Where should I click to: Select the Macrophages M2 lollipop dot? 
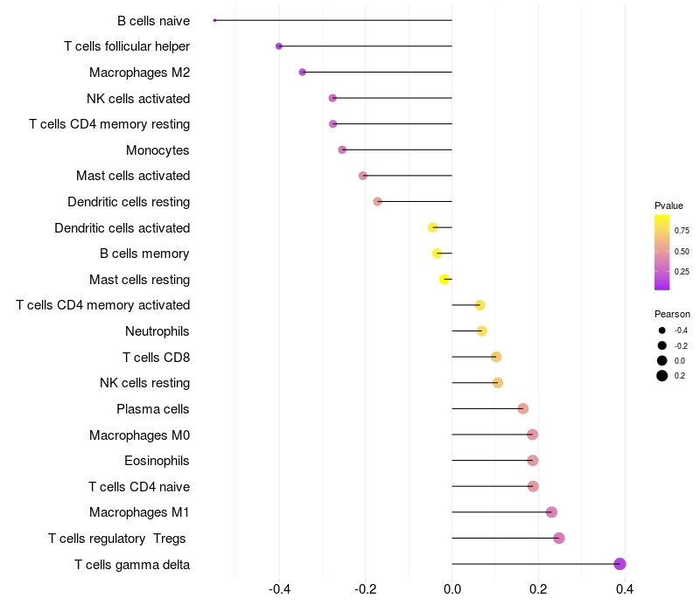tap(303, 72)
